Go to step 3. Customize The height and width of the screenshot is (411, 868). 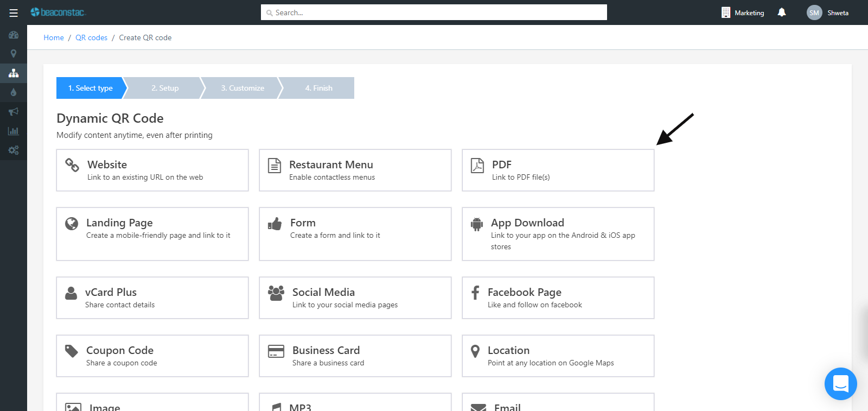(x=242, y=88)
